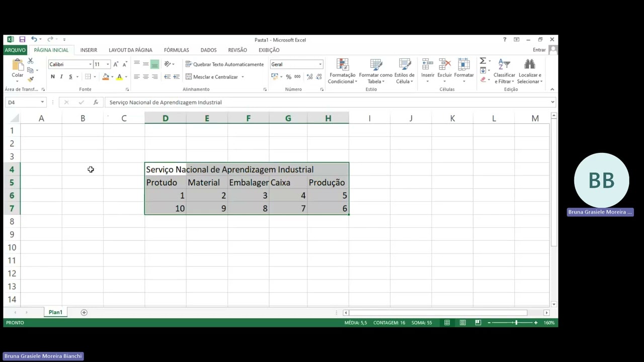This screenshot has height=362, width=644.
Task: Toggle italic I formatting
Action: click(x=61, y=77)
